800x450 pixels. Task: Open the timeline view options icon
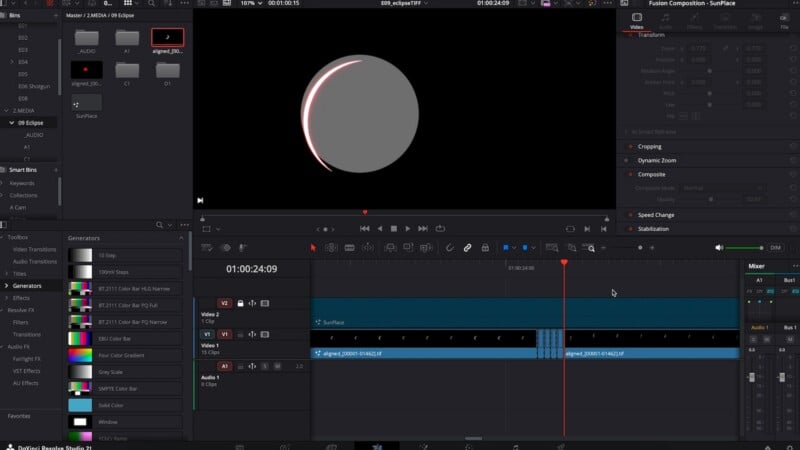tap(207, 248)
